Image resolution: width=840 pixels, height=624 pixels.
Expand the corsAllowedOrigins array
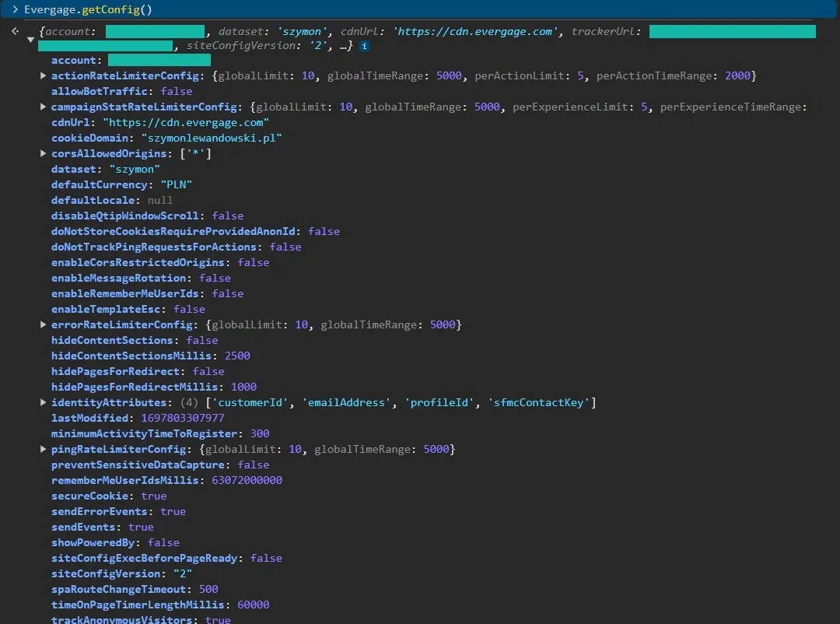point(44,153)
